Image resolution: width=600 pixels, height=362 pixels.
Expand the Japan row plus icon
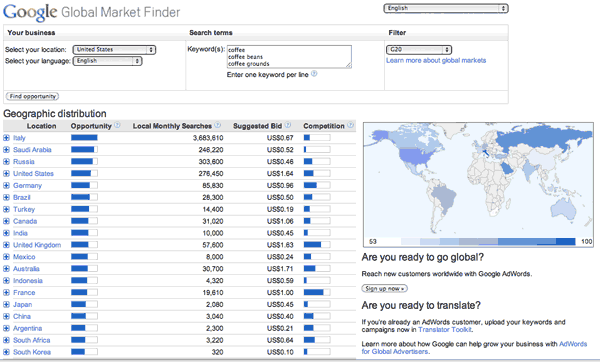click(6, 304)
